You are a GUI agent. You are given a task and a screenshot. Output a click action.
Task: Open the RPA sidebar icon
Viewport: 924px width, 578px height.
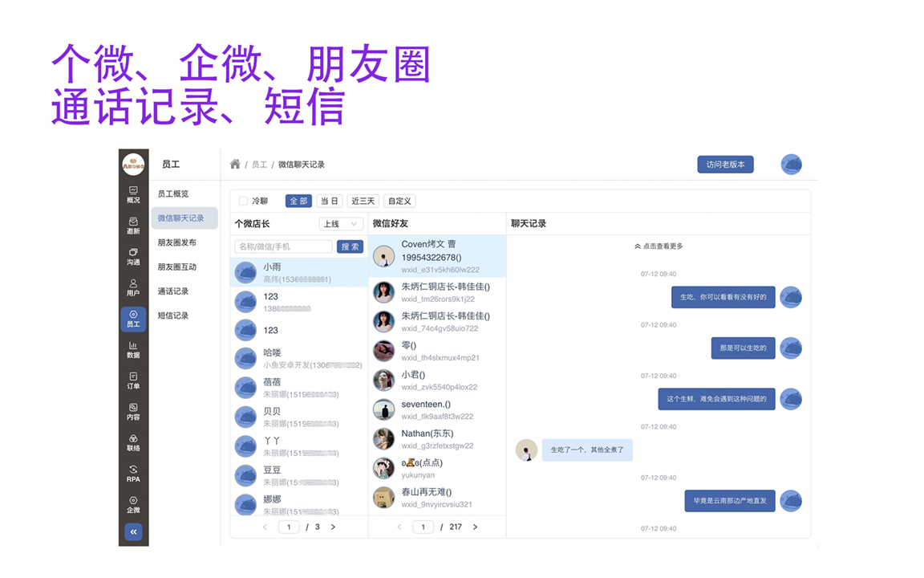point(133,474)
